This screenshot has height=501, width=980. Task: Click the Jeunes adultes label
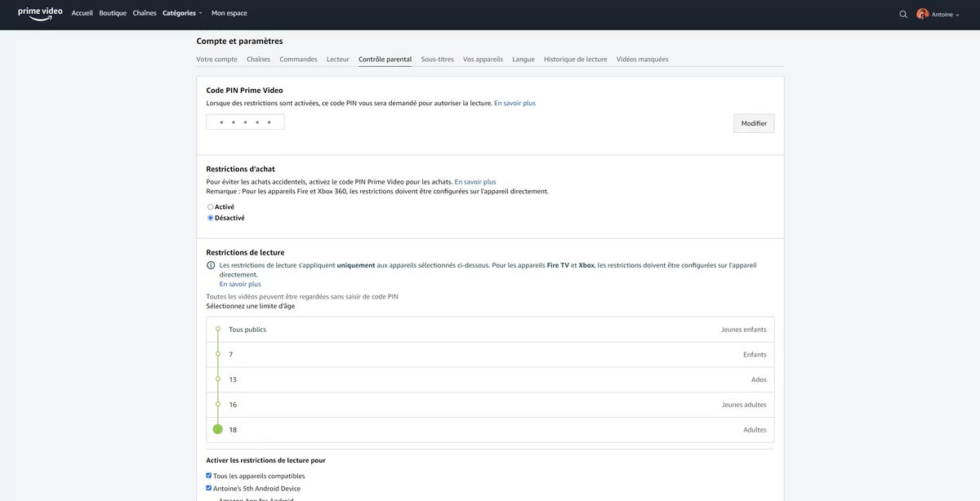(x=744, y=405)
